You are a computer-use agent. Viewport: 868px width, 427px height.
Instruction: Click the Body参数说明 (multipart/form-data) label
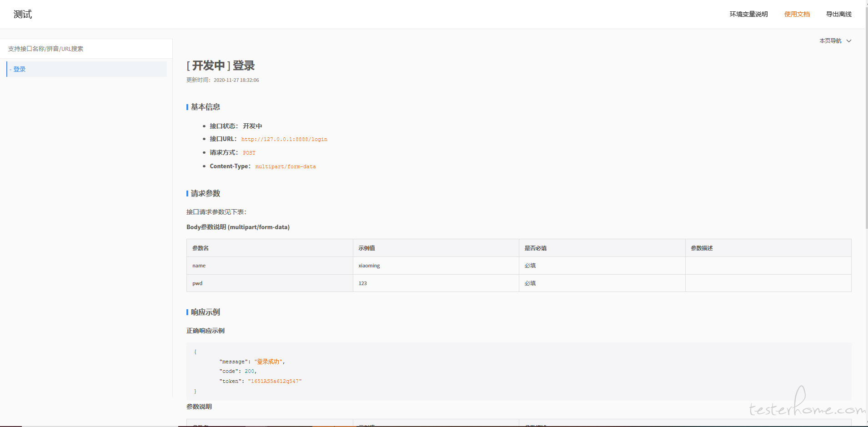click(238, 227)
